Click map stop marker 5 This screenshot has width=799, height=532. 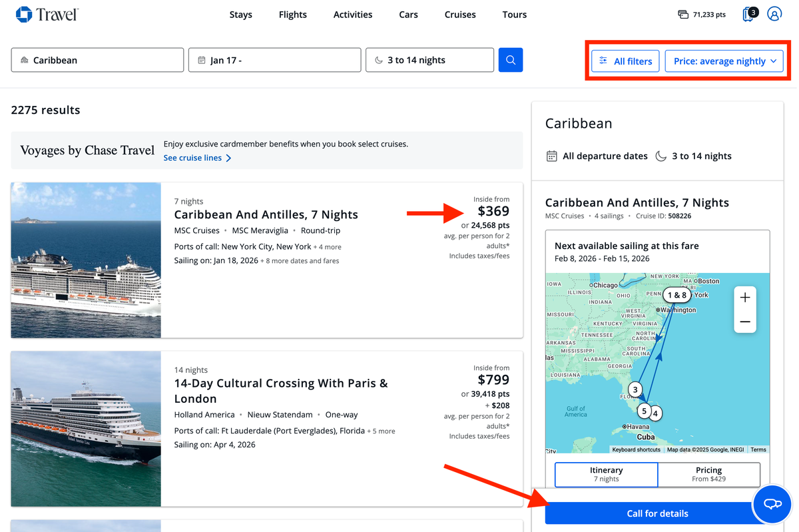click(644, 411)
